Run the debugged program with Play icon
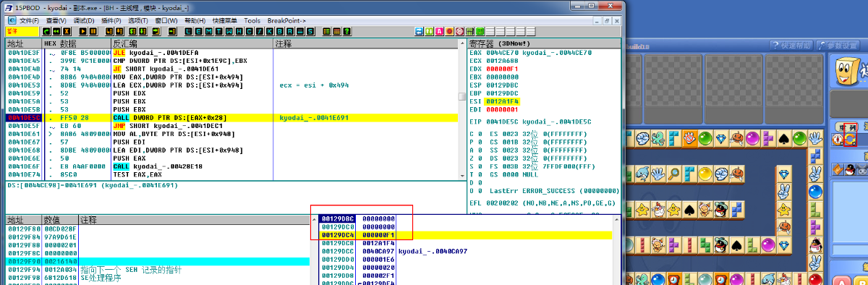The image size is (868, 285). point(83,31)
